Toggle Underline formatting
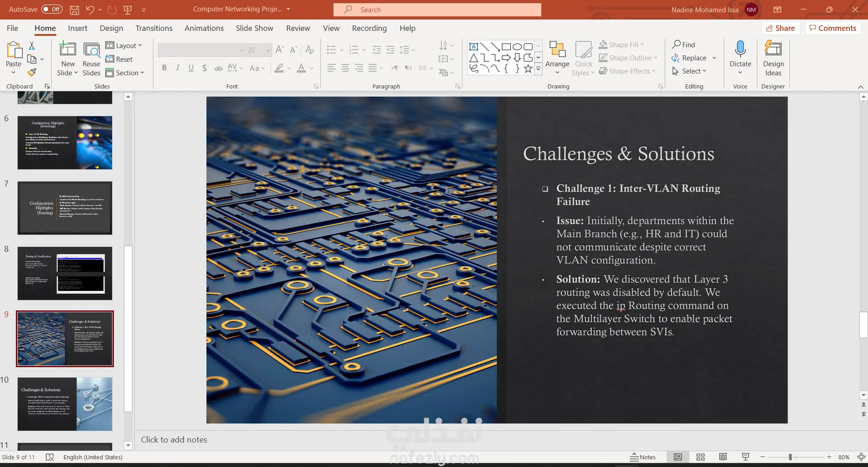The height and width of the screenshot is (467, 868). 191,68
